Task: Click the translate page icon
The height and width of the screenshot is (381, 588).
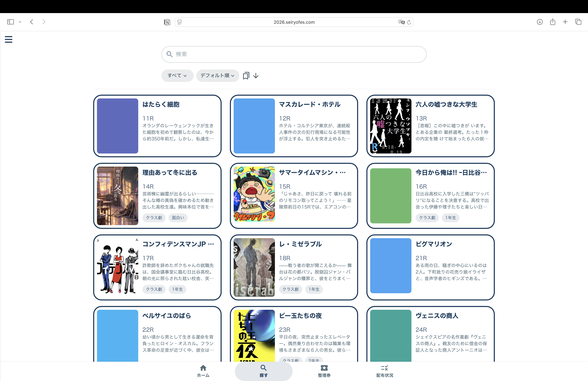Action: (x=401, y=22)
